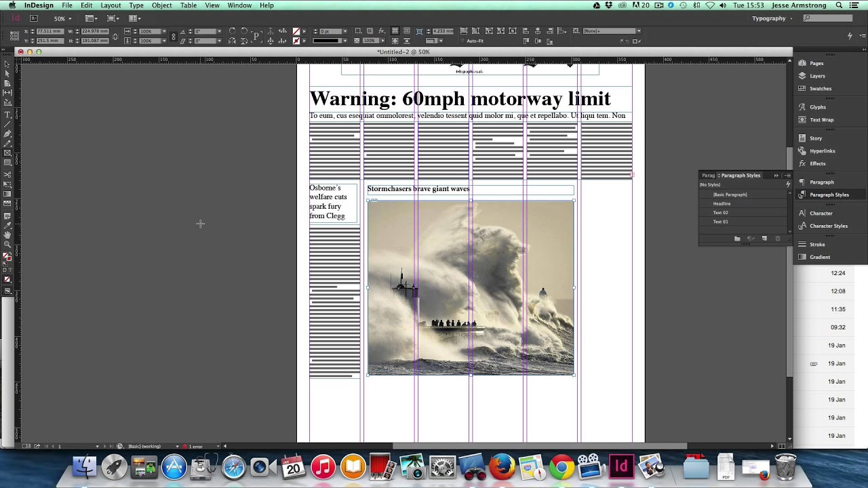Select the Pencil tool
Image resolution: width=868 pixels, height=488 pixels.
[x=7, y=144]
